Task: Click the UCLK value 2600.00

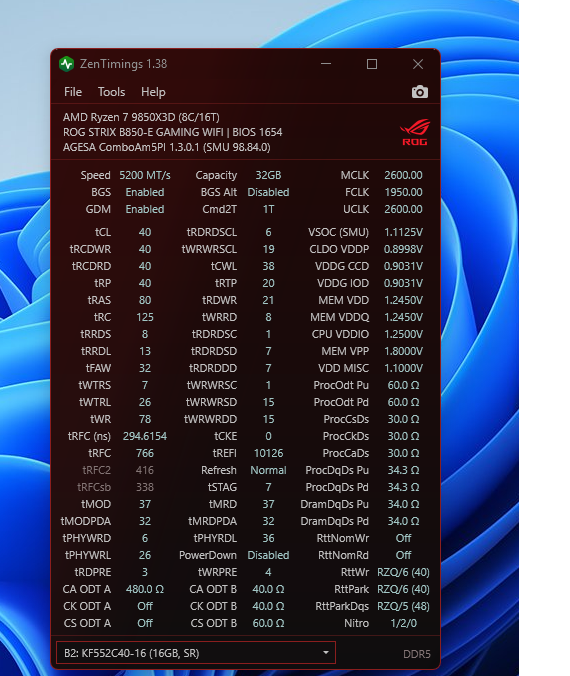Action: click(403, 209)
